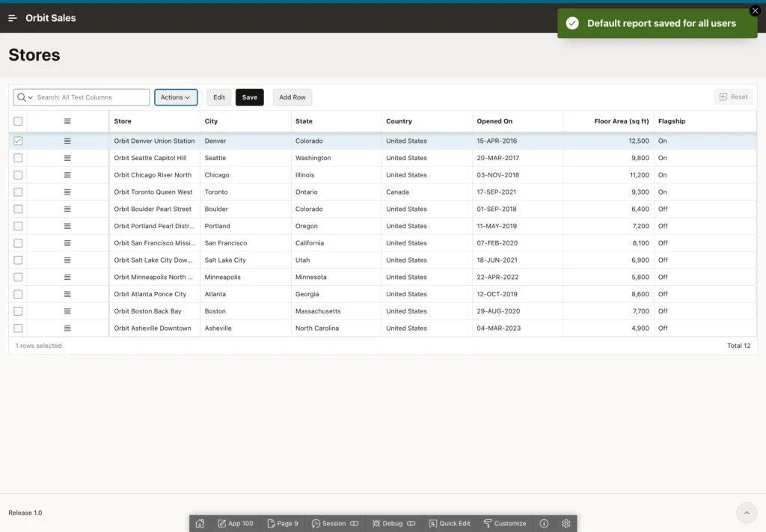Open Customize in developer toolbar
Viewport: 766px width, 532px height.
point(505,523)
